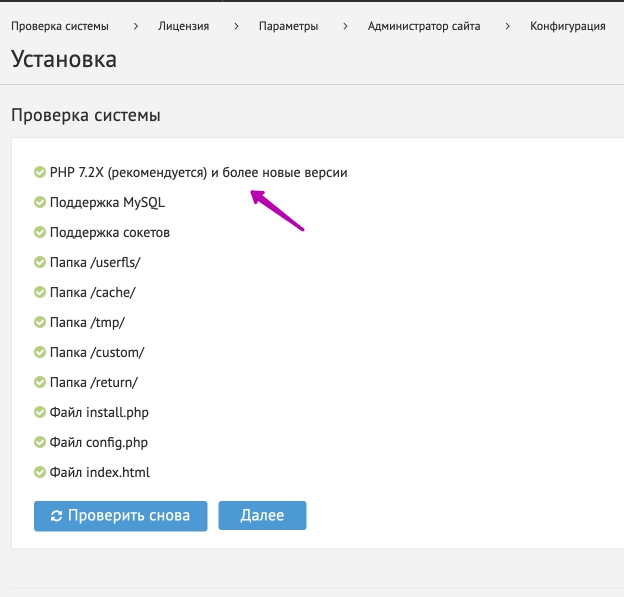
Task: Click the chevron after Проверка системы breadcrumb
Action: [x=134, y=26]
